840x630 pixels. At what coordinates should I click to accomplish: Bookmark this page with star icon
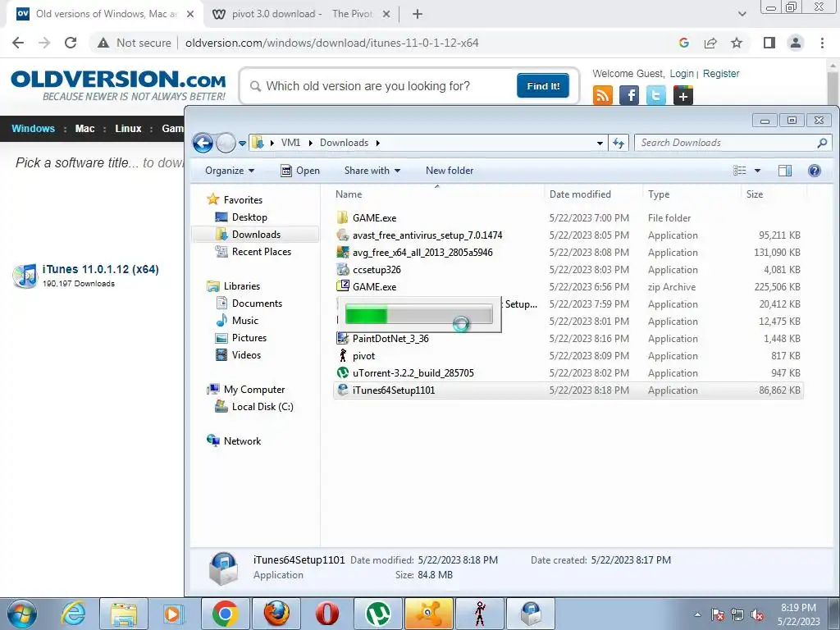click(x=737, y=43)
